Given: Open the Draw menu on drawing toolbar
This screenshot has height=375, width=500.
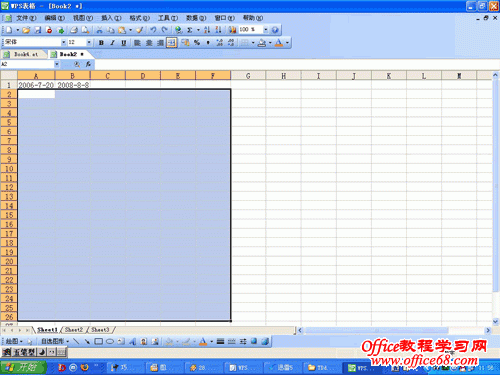Looking at the screenshot, I should [x=14, y=341].
